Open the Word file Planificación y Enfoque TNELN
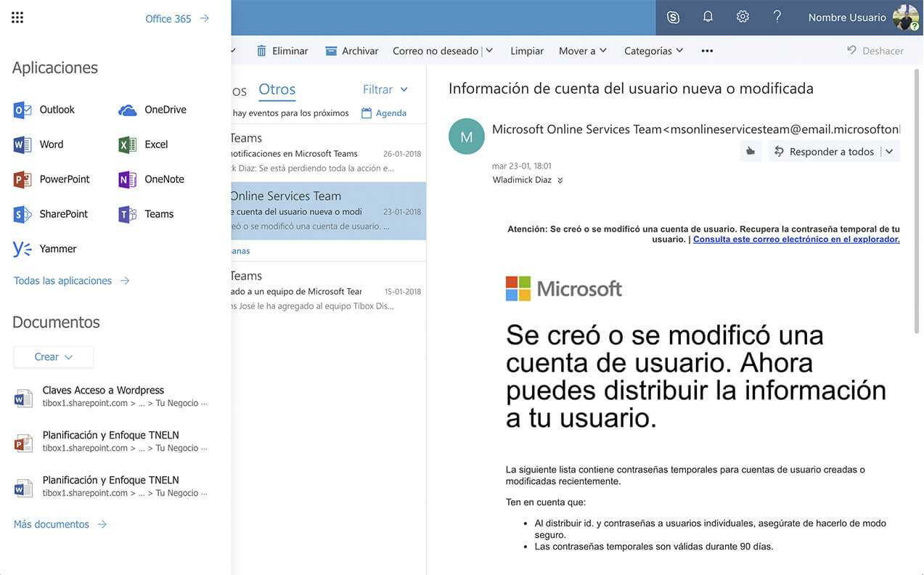924x575 pixels. pos(111,486)
